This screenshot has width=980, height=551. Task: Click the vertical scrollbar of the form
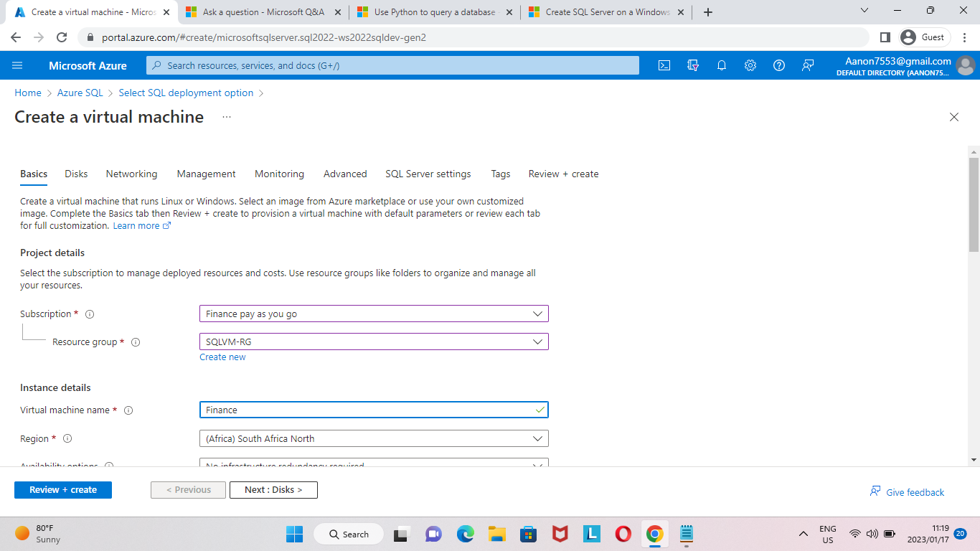click(974, 204)
